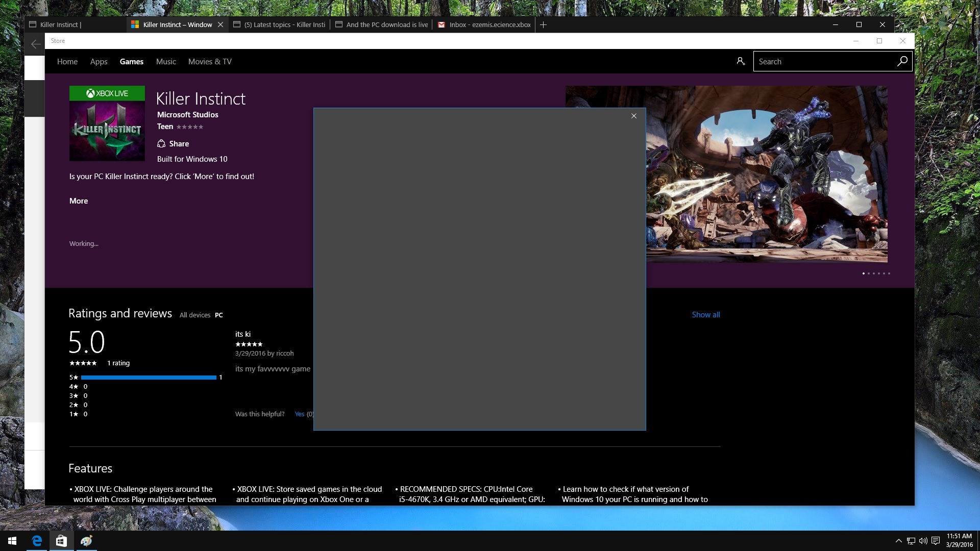Click the Share icon

coord(161,143)
